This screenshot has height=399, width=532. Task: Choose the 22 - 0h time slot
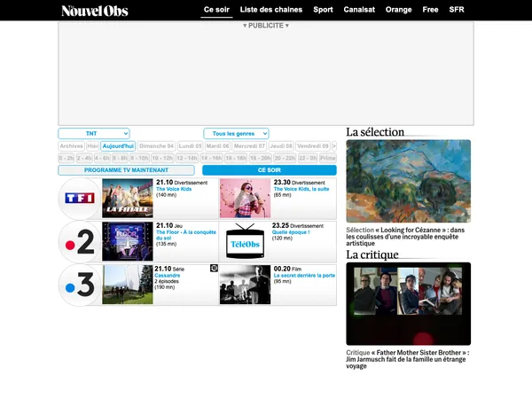[308, 158]
